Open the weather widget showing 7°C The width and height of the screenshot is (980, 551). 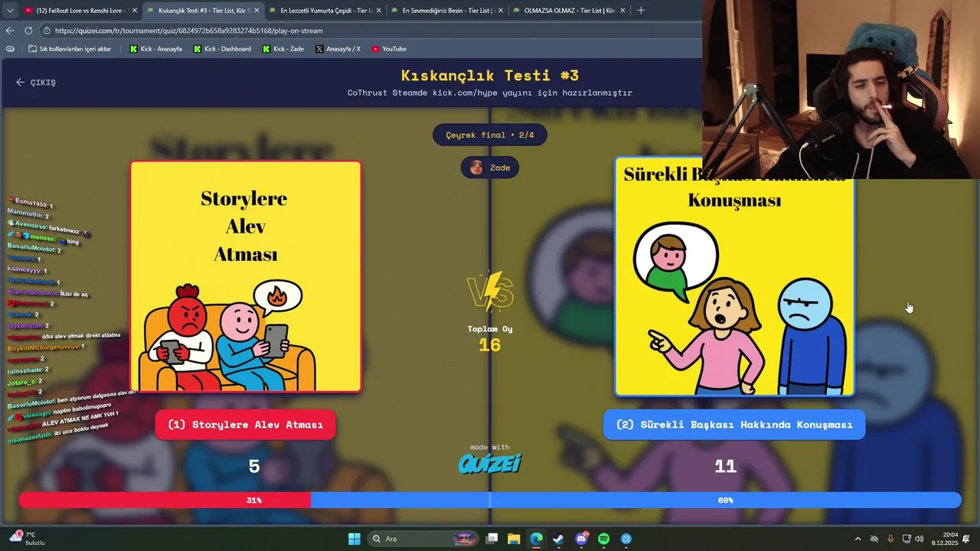click(28, 538)
